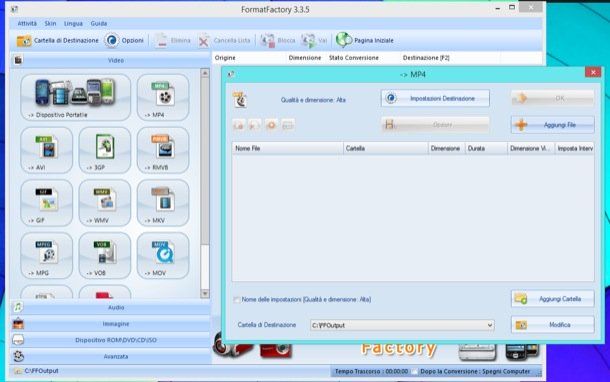The height and width of the screenshot is (382, 610).
Task: Expand the Dispositivo ROM\DVD\CD\ISO panel
Action: [110, 340]
